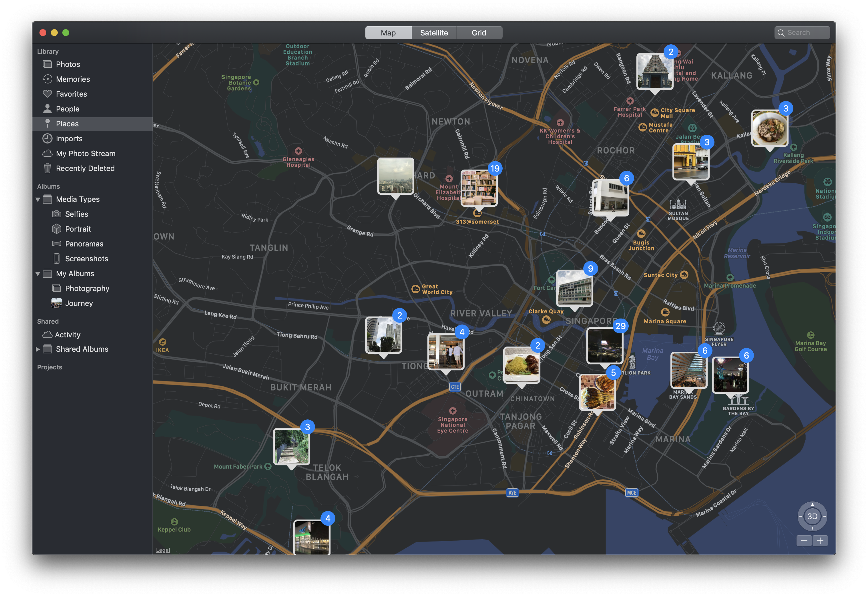The height and width of the screenshot is (597, 868).
Task: Toggle 3D map view button
Action: (x=812, y=516)
